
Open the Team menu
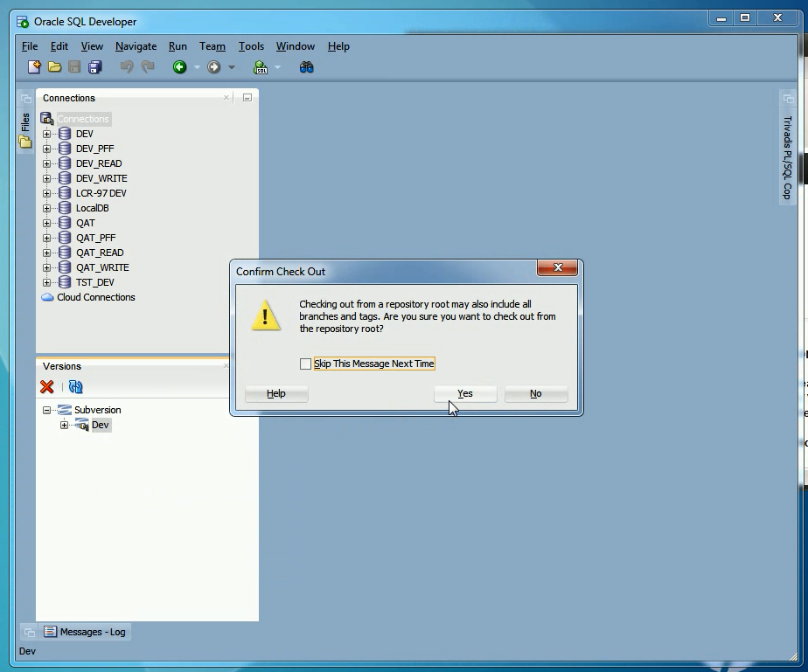click(212, 46)
